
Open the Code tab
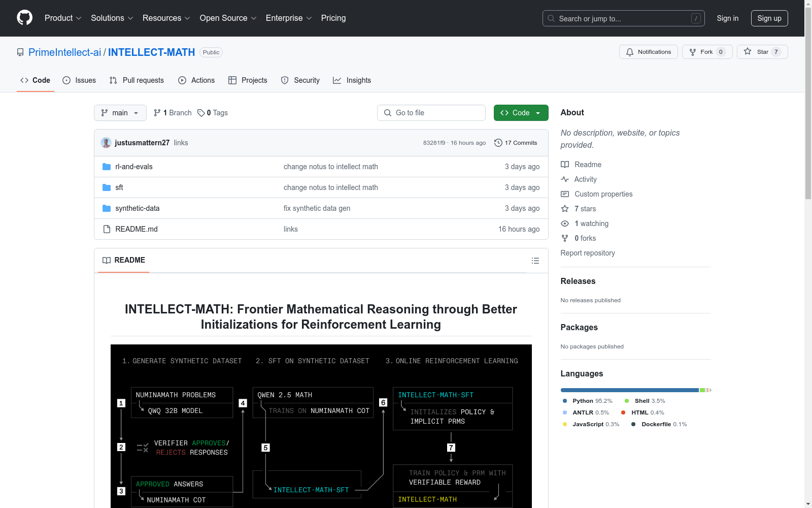click(36, 80)
